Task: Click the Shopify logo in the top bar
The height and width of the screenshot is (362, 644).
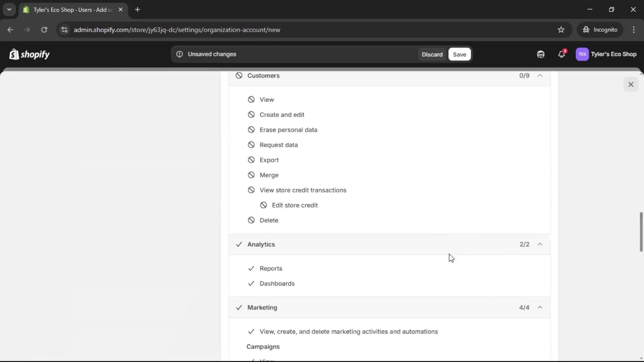Action: point(29,54)
